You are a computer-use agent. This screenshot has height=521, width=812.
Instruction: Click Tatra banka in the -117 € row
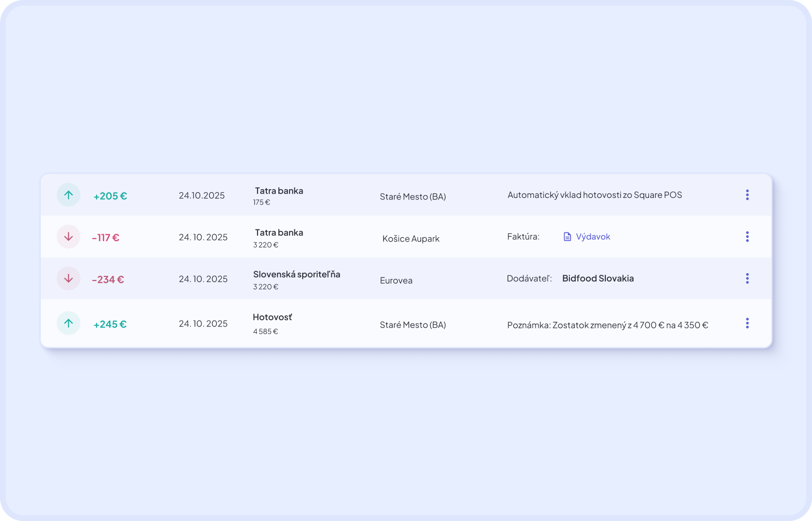[x=279, y=232]
